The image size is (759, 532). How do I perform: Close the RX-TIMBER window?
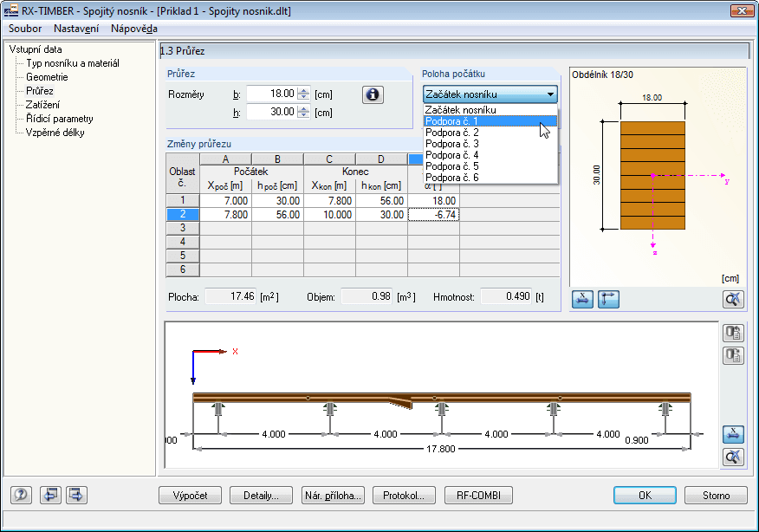742,10
